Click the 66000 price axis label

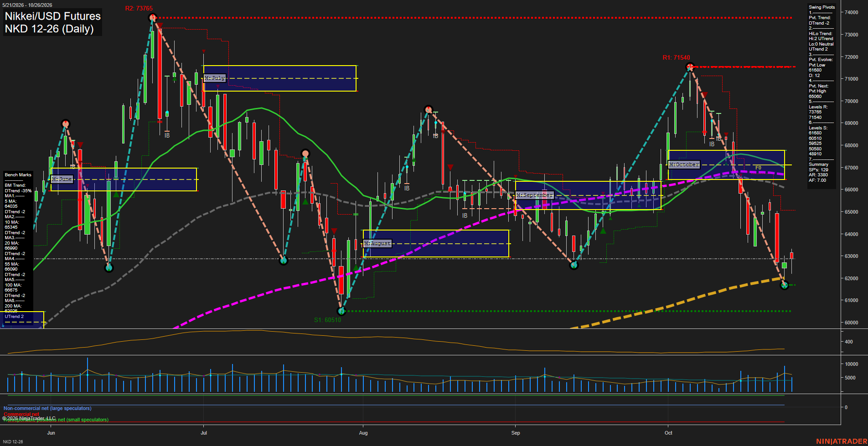[851, 190]
